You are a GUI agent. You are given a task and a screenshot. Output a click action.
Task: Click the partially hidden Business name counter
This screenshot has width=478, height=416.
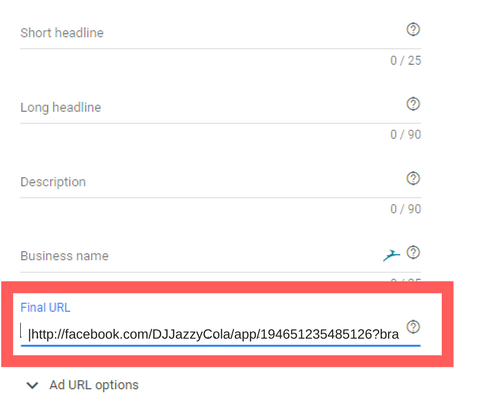tap(406, 280)
